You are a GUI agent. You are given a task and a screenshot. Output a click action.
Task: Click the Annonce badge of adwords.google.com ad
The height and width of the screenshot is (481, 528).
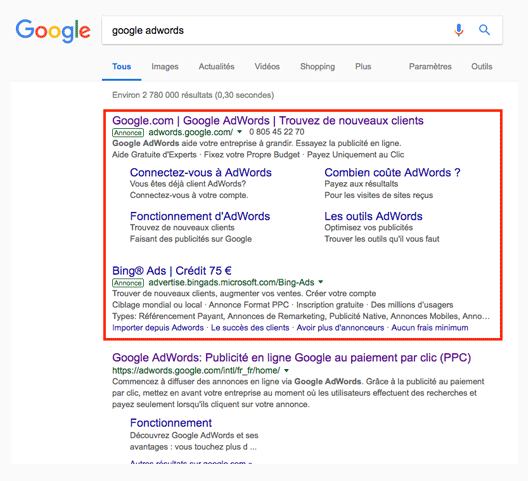click(128, 132)
